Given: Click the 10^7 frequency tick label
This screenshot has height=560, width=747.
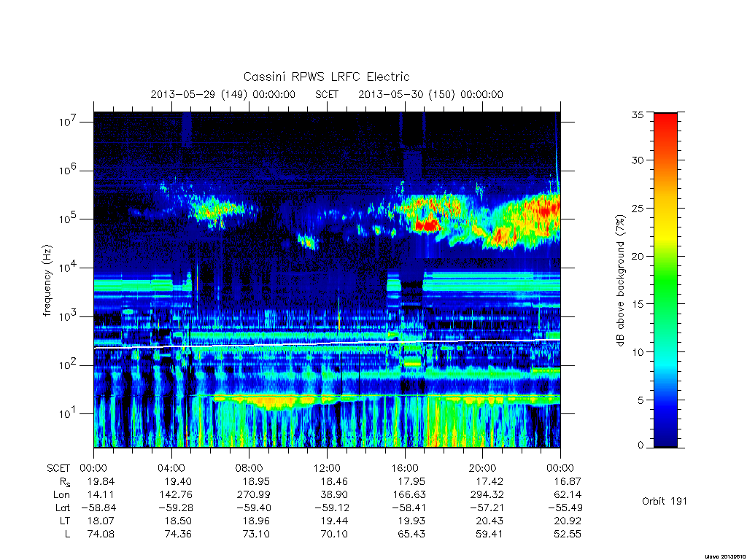Looking at the screenshot, I should [x=68, y=122].
